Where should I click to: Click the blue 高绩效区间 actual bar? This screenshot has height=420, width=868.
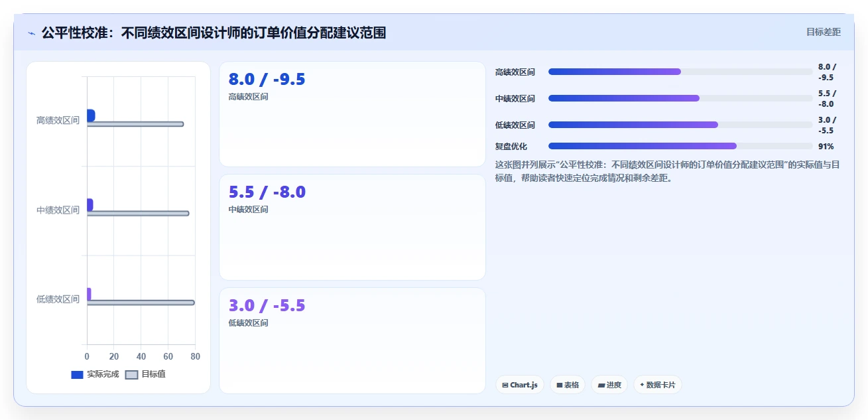(x=91, y=115)
